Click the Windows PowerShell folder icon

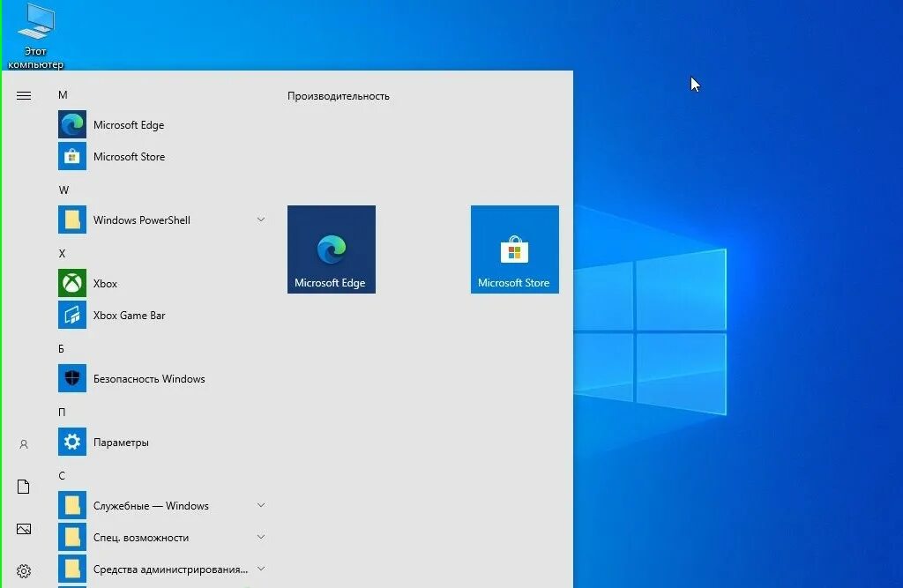click(x=72, y=220)
